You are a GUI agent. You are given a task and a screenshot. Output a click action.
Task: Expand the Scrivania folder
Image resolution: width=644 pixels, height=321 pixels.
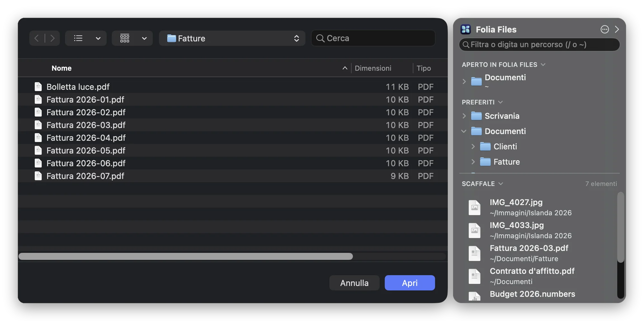(x=464, y=116)
